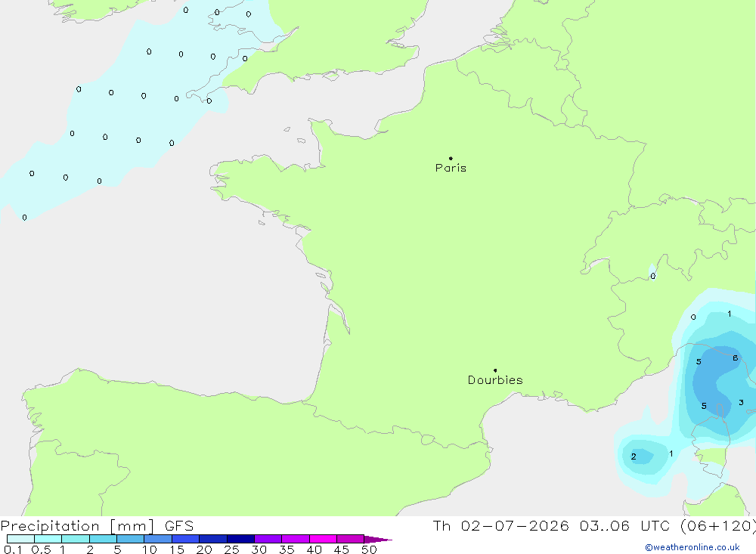Select the black dot marking Paris
Screen dimensions: 756x554
pos(451,158)
